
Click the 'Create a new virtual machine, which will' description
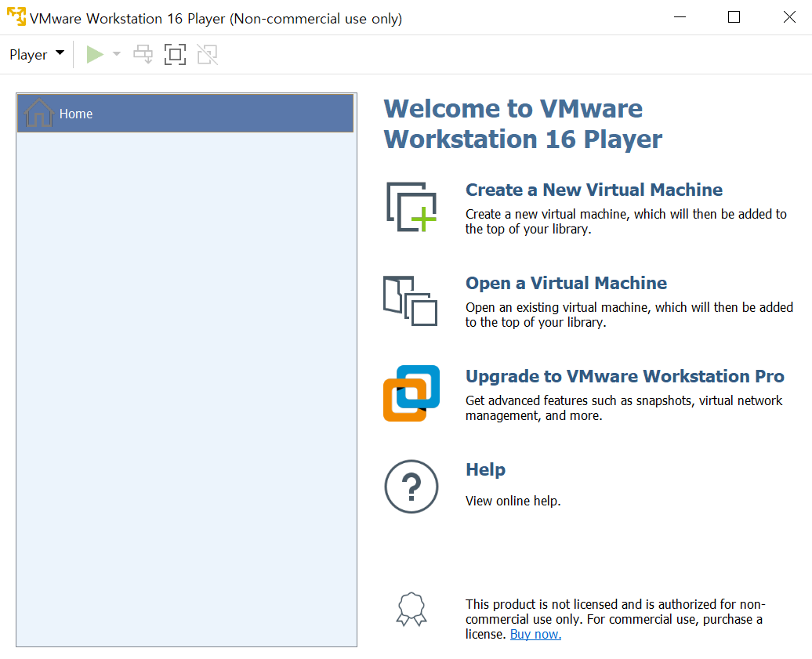pyautogui.click(x=626, y=222)
